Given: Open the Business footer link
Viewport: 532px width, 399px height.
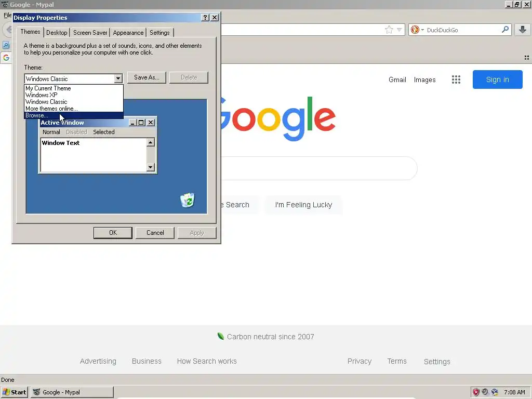Looking at the screenshot, I should point(147,361).
